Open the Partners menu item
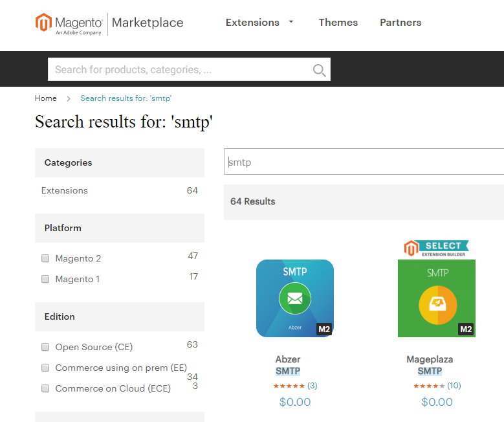Viewport: 504px width, 422px height. coord(400,23)
